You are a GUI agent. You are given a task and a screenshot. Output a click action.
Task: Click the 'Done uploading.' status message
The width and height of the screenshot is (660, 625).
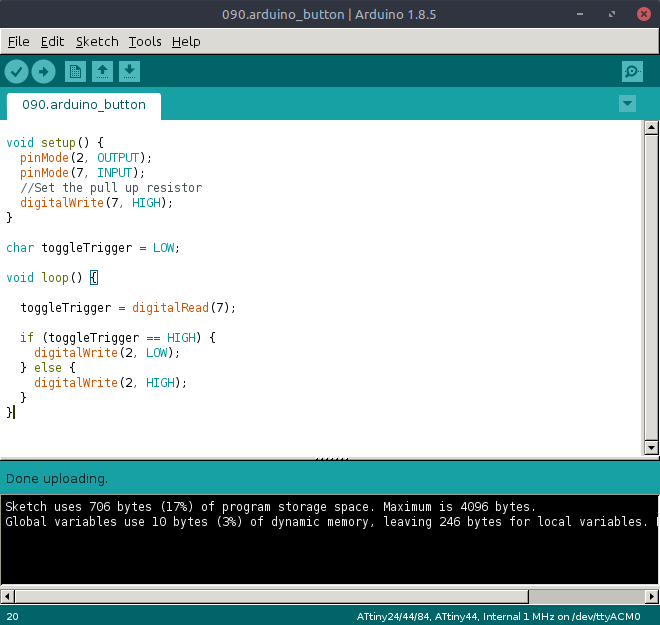coord(57,479)
